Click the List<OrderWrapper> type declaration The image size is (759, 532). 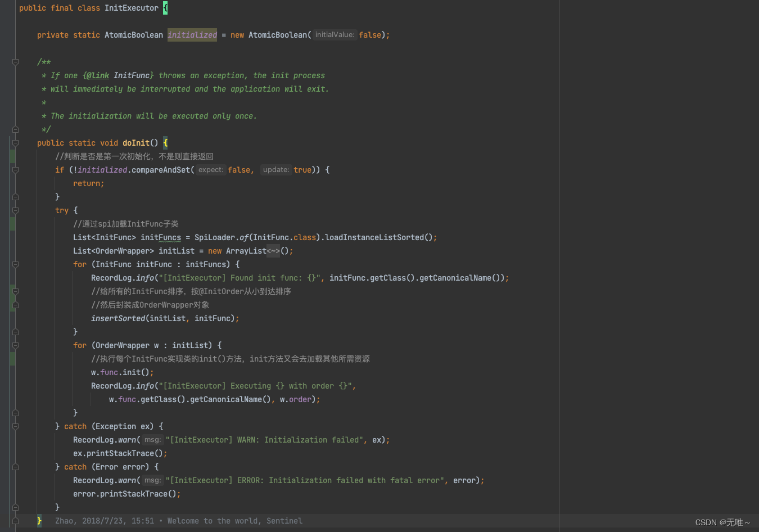click(x=114, y=251)
